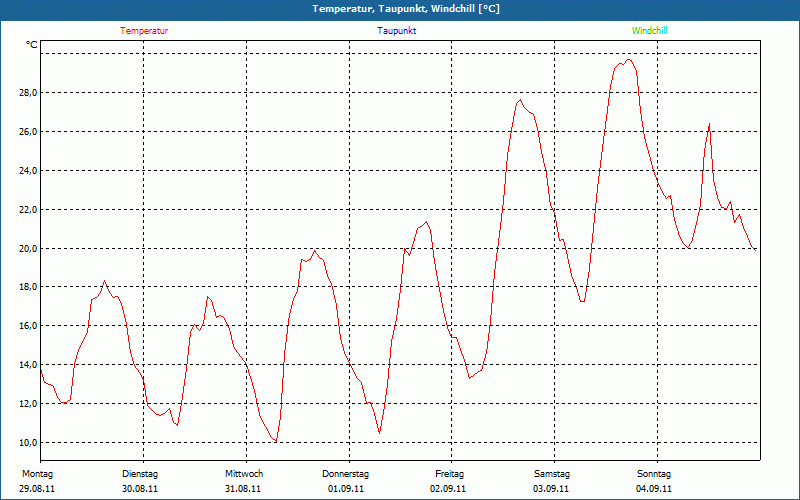
Task: Click the 10,0 y-axis value
Action: pyautogui.click(x=29, y=442)
